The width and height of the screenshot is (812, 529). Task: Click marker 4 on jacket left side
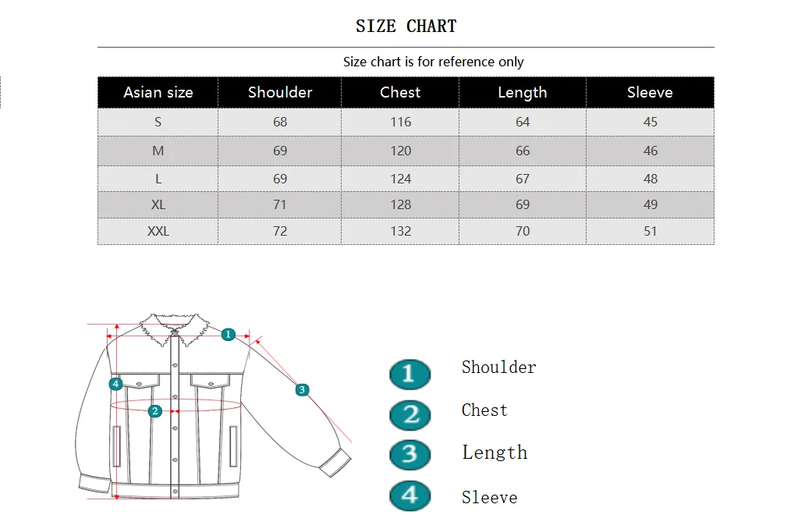coord(116,384)
